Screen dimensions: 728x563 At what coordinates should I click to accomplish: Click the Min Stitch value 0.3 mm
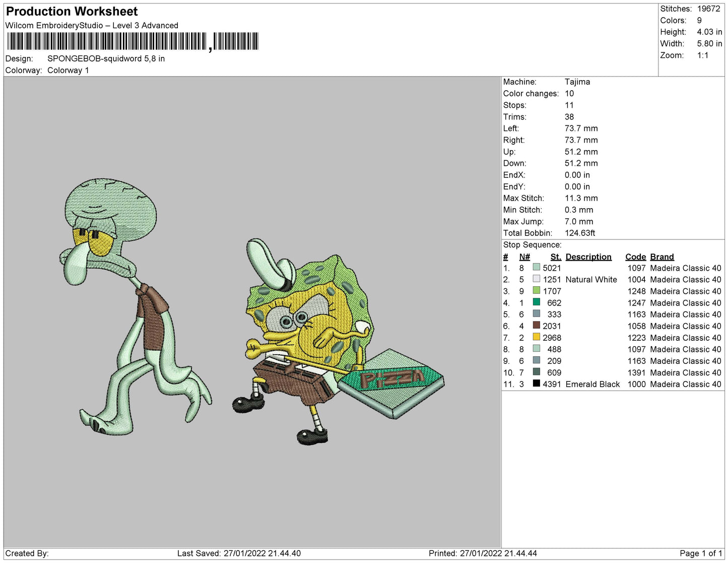[579, 210]
